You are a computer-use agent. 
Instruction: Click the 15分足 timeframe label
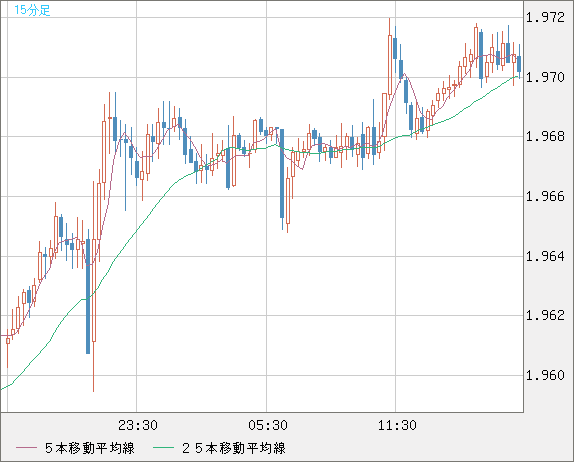(x=32, y=10)
